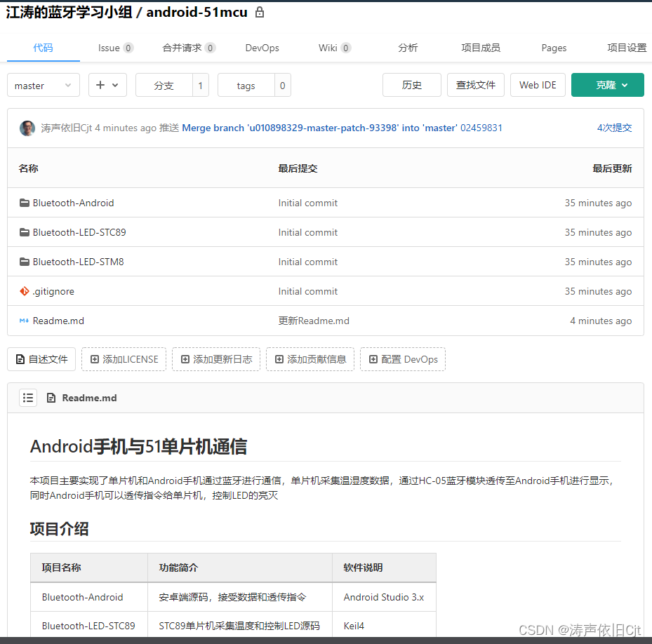Click the git icon beside .gitignore
The width and height of the screenshot is (652, 644).
pos(25,291)
